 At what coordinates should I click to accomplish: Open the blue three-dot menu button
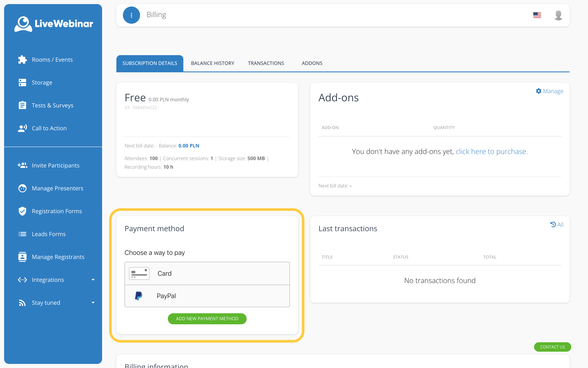pyautogui.click(x=131, y=15)
